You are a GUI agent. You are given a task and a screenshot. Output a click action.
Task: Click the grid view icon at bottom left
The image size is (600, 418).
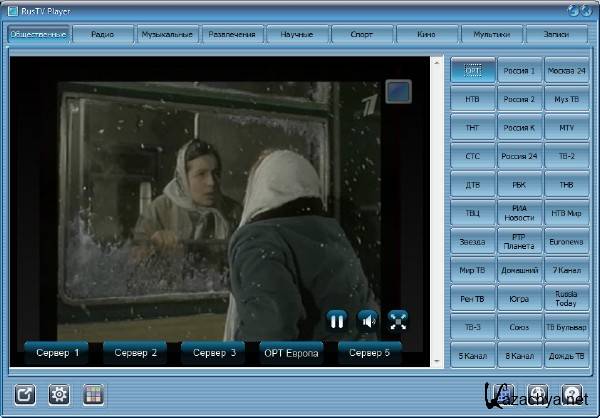point(93,394)
